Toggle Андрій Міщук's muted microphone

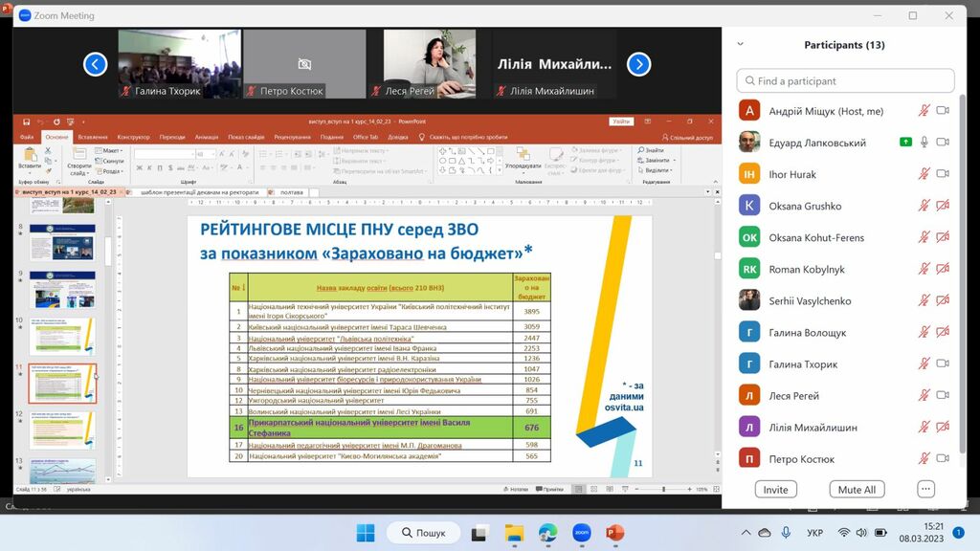[x=924, y=111]
